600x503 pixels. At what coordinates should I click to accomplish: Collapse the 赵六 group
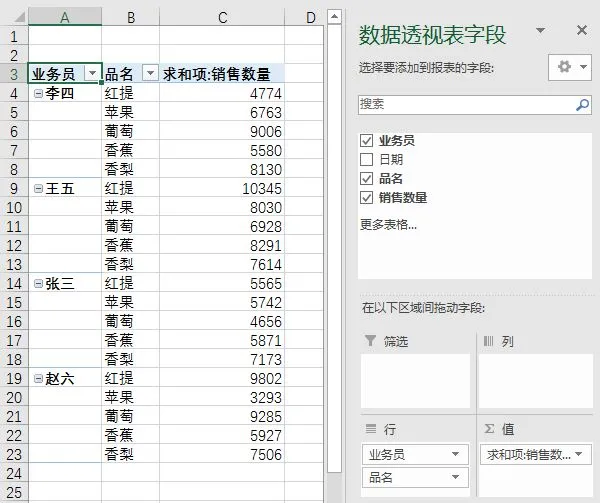coord(38,378)
